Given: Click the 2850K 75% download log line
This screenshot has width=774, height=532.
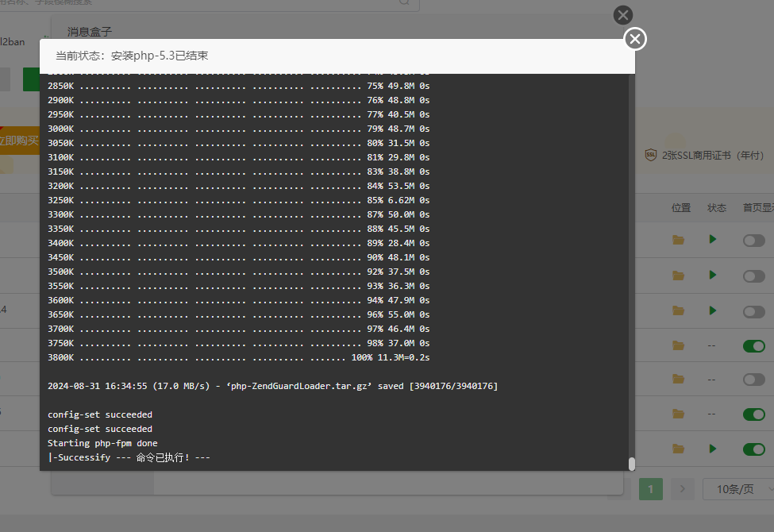Looking at the screenshot, I should point(238,86).
